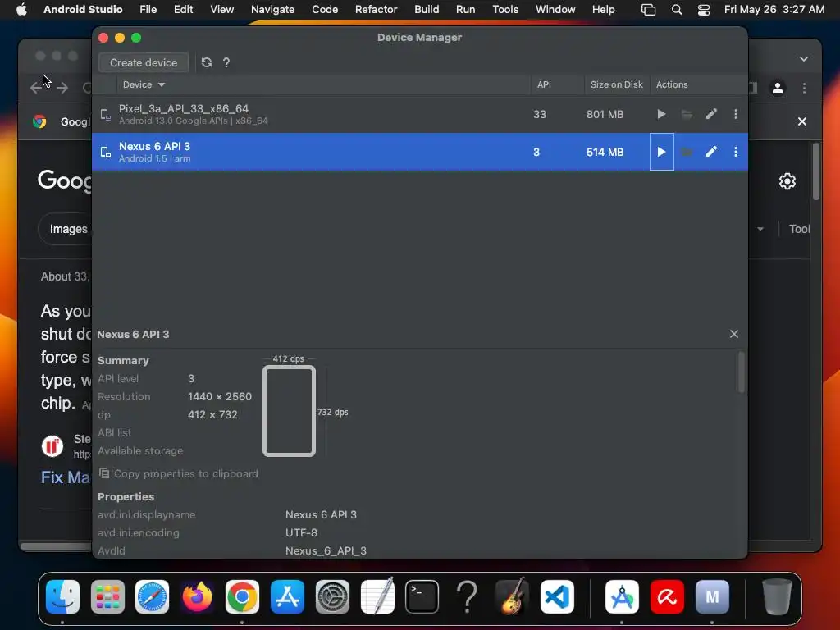Open the Refactor menu
This screenshot has height=630, width=840.
[376, 9]
